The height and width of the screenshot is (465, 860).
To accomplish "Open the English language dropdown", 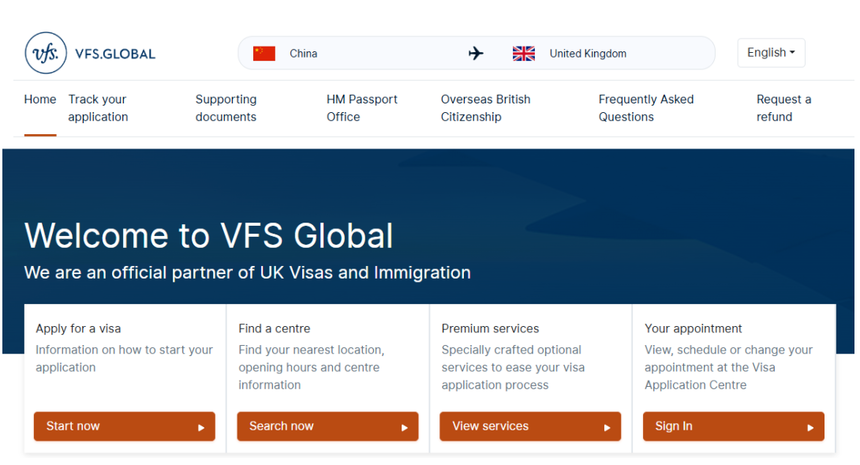I will 771,53.
